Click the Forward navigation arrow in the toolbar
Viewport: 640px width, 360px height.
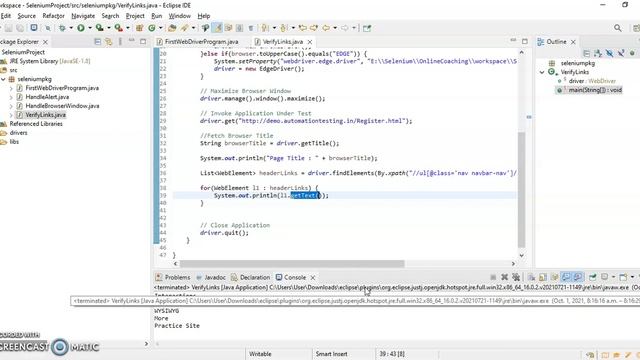pos(344,28)
